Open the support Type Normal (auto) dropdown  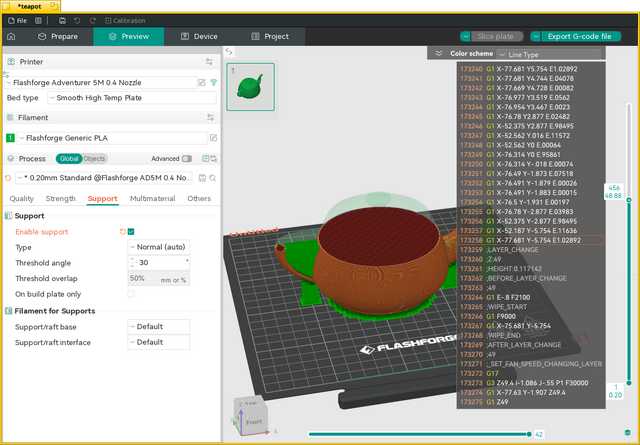click(x=158, y=247)
